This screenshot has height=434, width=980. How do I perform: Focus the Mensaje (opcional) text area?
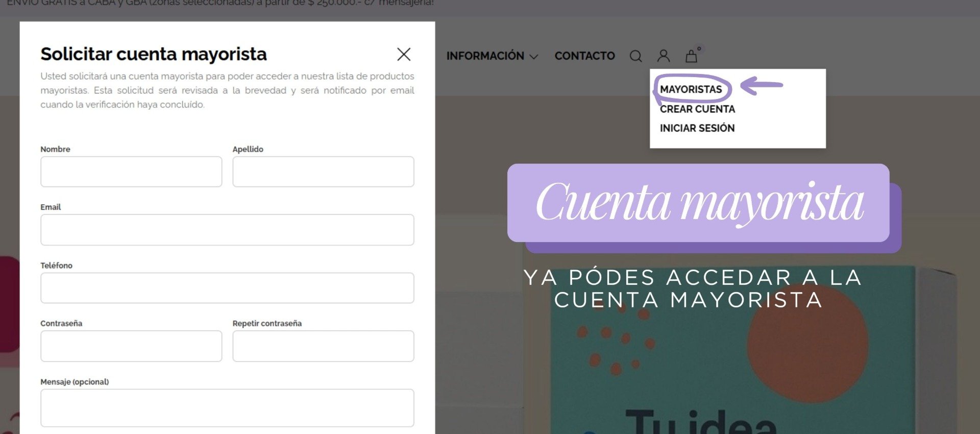227,408
